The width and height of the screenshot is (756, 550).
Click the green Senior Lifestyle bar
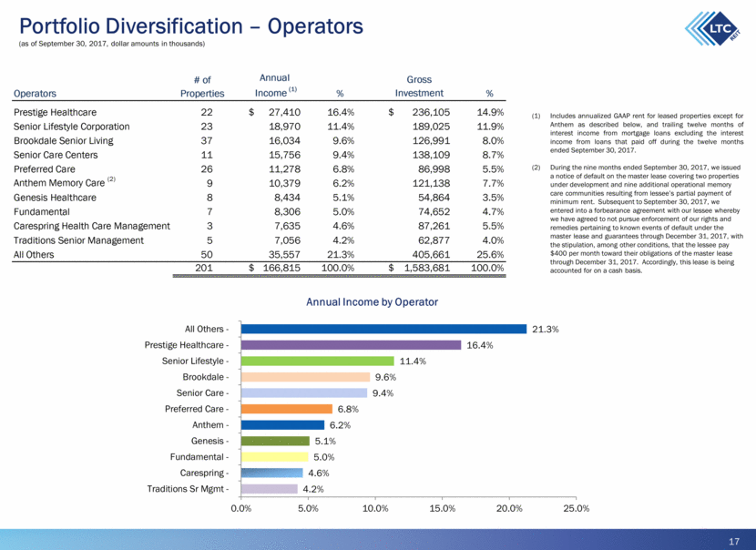point(318,361)
